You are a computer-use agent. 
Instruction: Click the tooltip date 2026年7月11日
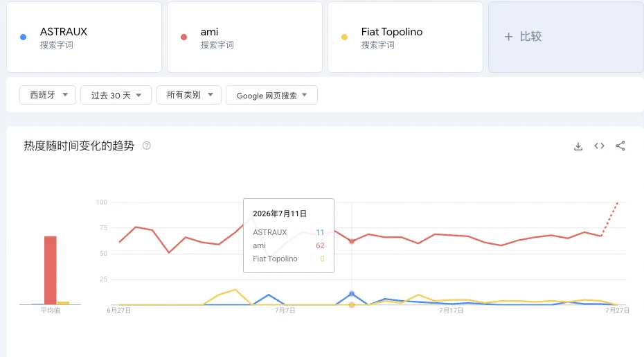point(280,214)
